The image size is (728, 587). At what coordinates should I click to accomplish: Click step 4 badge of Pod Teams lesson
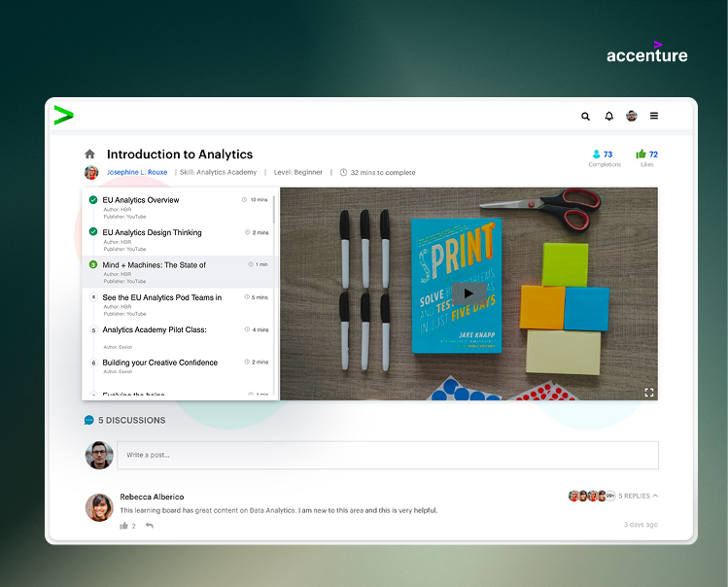93,297
